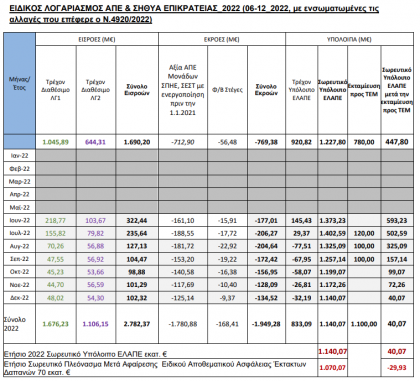The height and width of the screenshot is (381, 420).
Task: Click the purple 644,31 value cell
Action: coord(96,142)
